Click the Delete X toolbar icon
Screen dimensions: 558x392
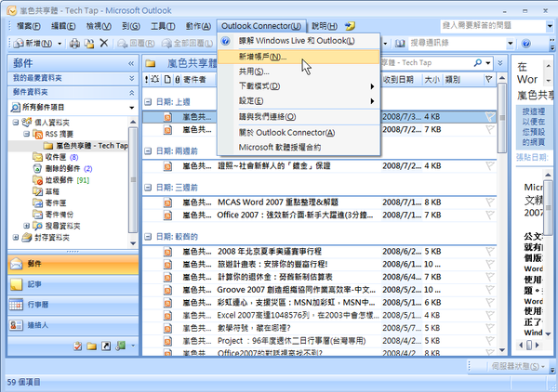pos(104,44)
